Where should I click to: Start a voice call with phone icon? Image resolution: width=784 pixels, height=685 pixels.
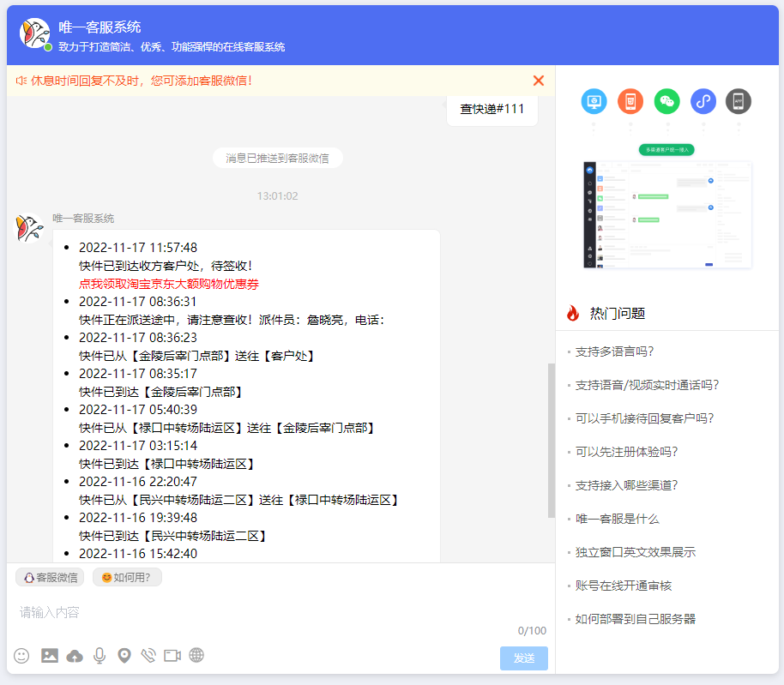tap(148, 656)
